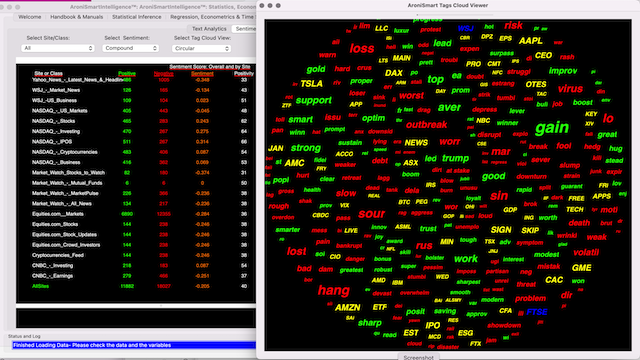
Task: Click the green 'work' tag
Action: [x=466, y=259]
